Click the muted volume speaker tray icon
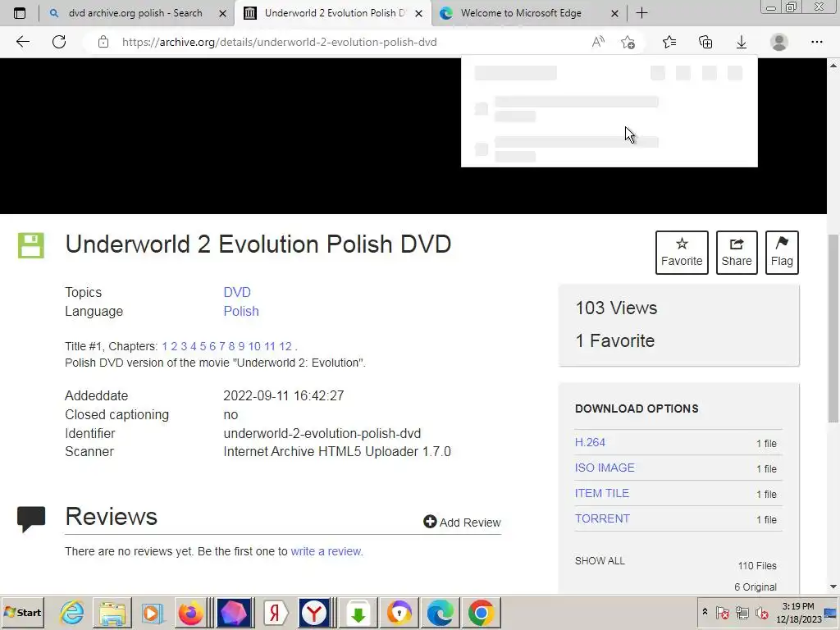Screen dimensions: 840x630 pyautogui.click(x=760, y=612)
